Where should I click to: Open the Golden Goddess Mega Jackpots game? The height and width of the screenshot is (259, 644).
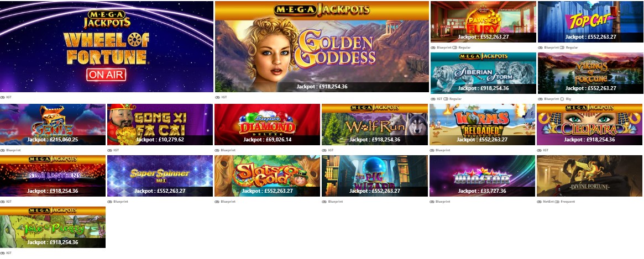[322, 46]
